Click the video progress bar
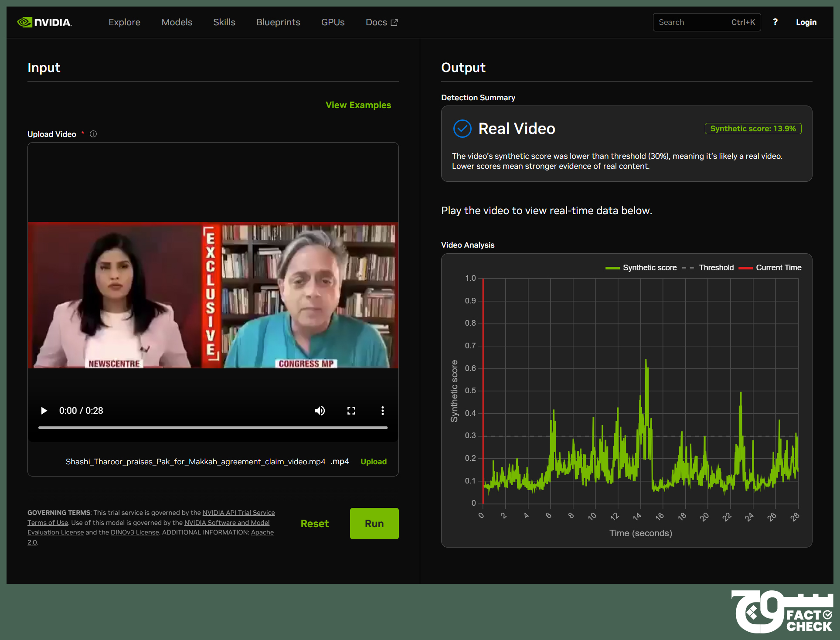This screenshot has width=840, height=640. pos(213,428)
